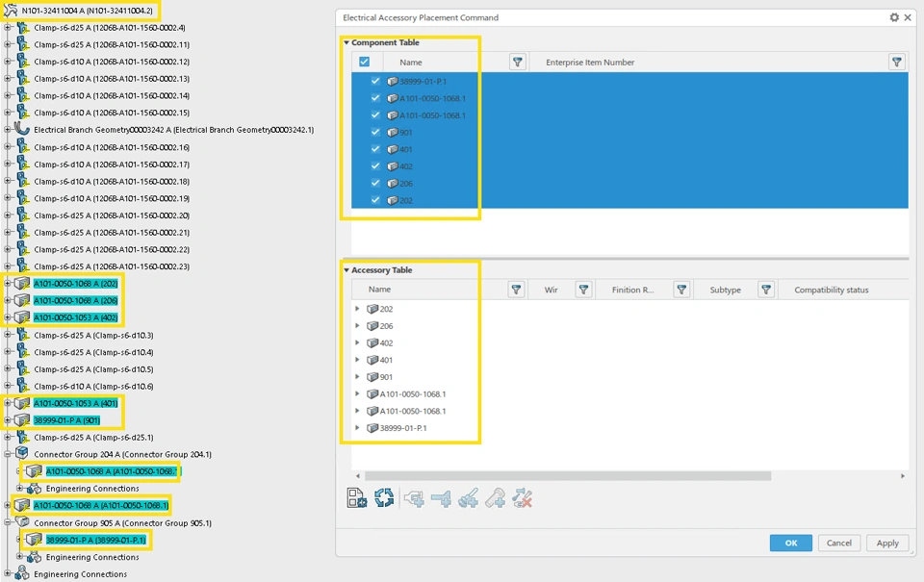
Task: Uncheck the 901 component checkbox
Action: click(375, 133)
